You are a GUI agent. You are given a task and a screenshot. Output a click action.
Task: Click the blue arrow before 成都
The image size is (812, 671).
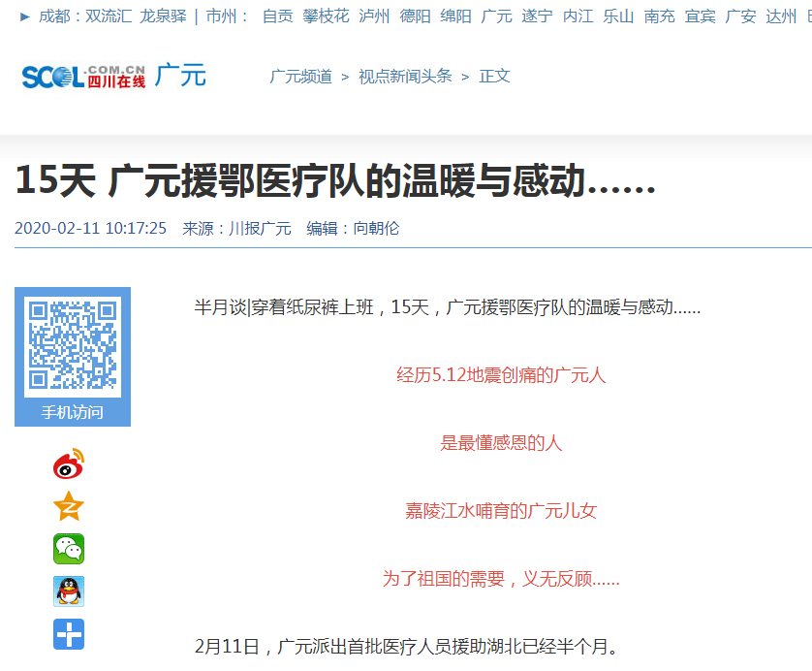(x=24, y=16)
